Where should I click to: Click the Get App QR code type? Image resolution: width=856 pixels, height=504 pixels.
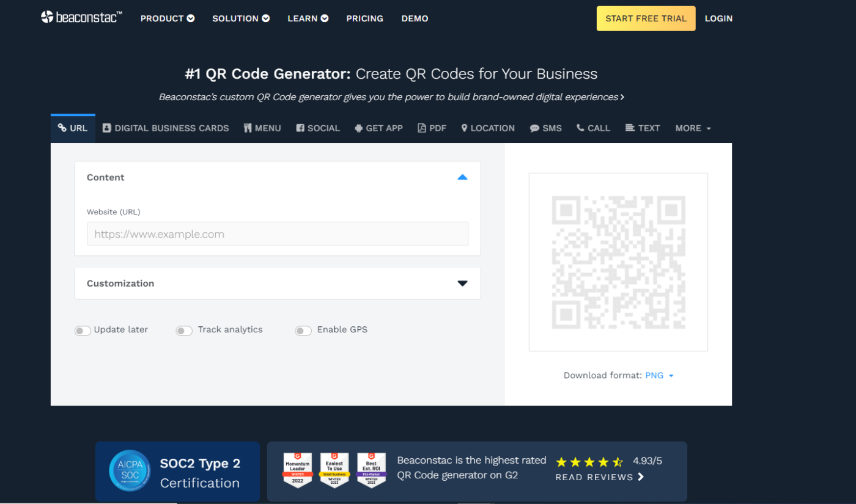click(378, 128)
